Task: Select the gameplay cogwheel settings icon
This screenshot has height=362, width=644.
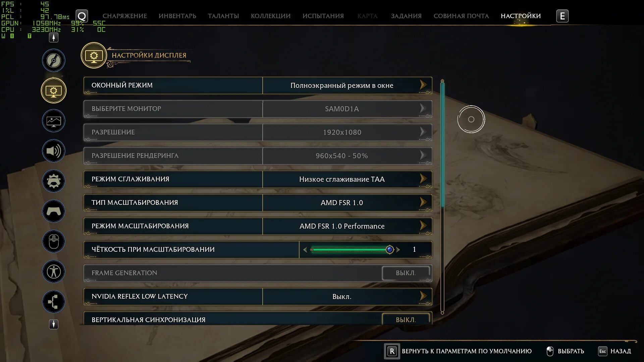Action: coord(54,181)
